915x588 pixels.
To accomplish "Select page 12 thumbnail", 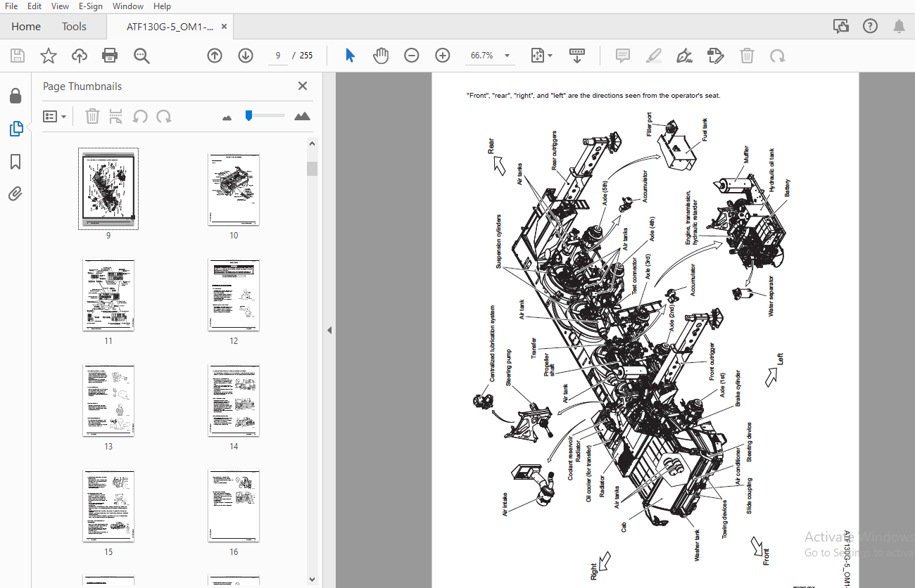I will 234,295.
